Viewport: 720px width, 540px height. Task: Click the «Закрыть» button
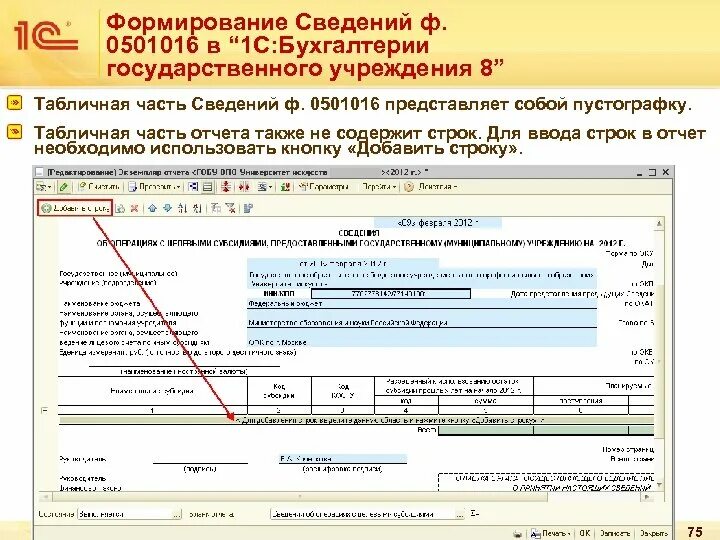[x=654, y=534]
